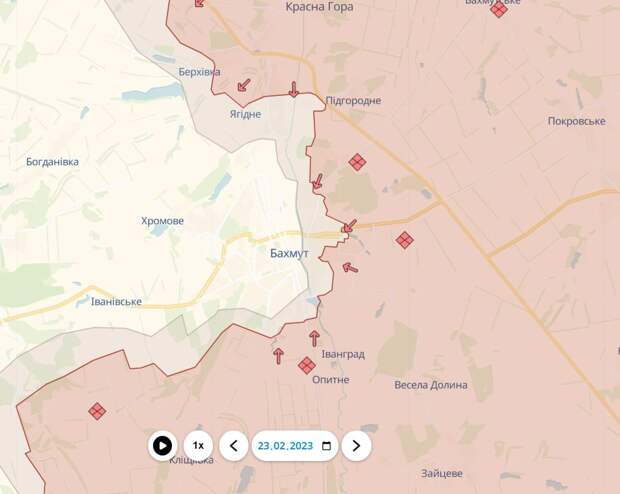Click the battle marker south of Підгородне
The width and height of the screenshot is (620, 494).
click(357, 162)
